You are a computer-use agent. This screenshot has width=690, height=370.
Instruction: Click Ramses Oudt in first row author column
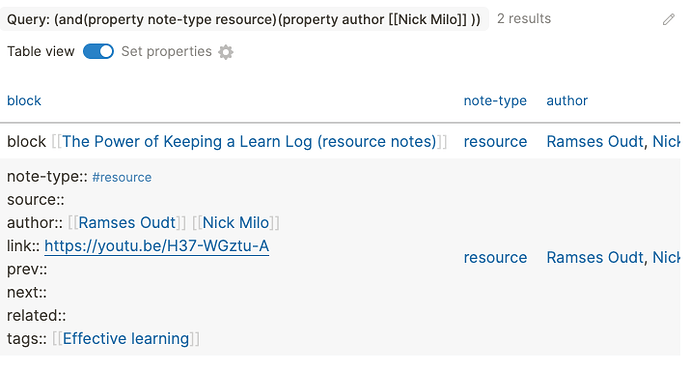595,142
